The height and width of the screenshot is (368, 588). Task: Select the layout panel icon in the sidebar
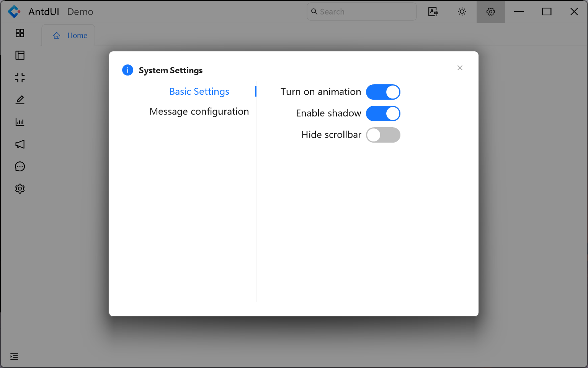click(20, 55)
